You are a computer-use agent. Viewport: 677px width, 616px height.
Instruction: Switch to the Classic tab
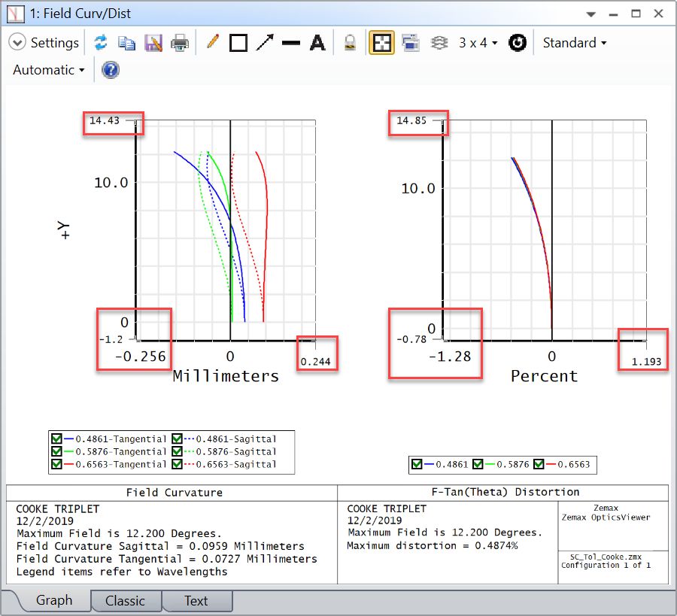click(x=125, y=601)
